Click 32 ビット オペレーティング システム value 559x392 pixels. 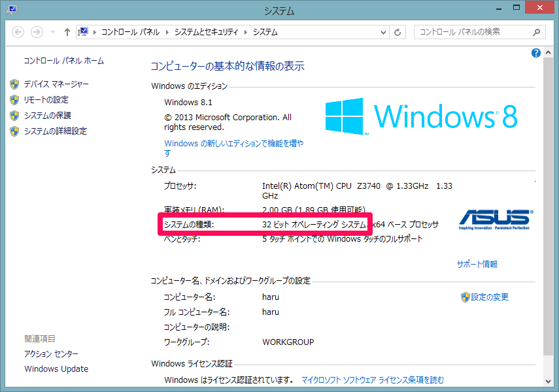click(x=314, y=225)
